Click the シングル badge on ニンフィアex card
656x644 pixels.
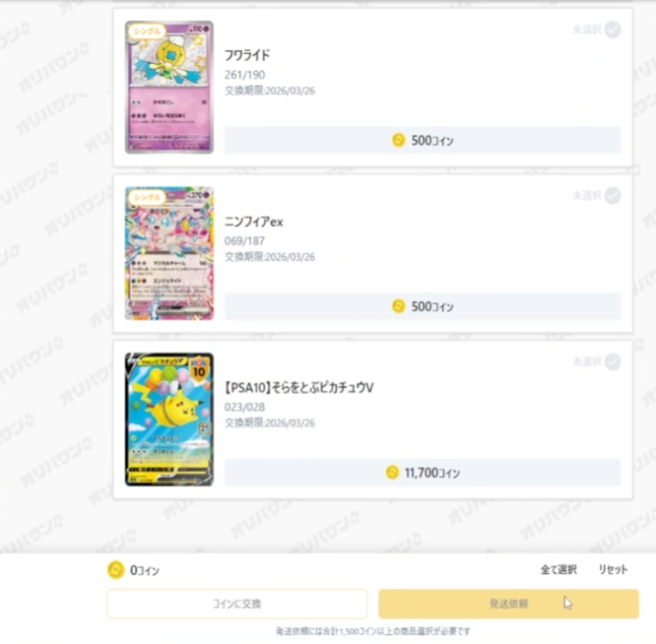coord(147,197)
